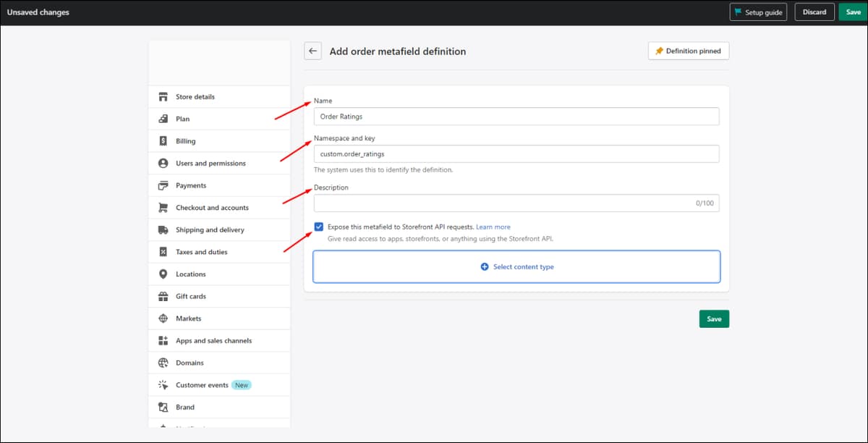
Task: Click the Locations pin icon
Action: point(163,274)
